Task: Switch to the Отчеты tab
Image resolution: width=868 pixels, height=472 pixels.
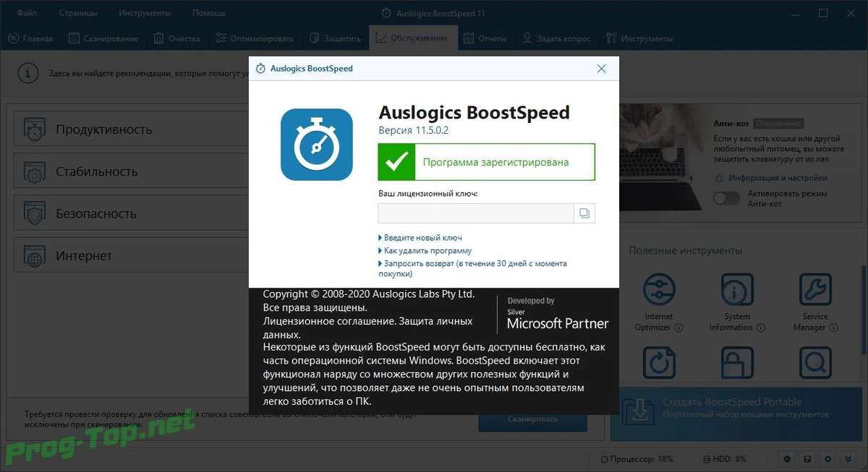Action: pyautogui.click(x=484, y=38)
